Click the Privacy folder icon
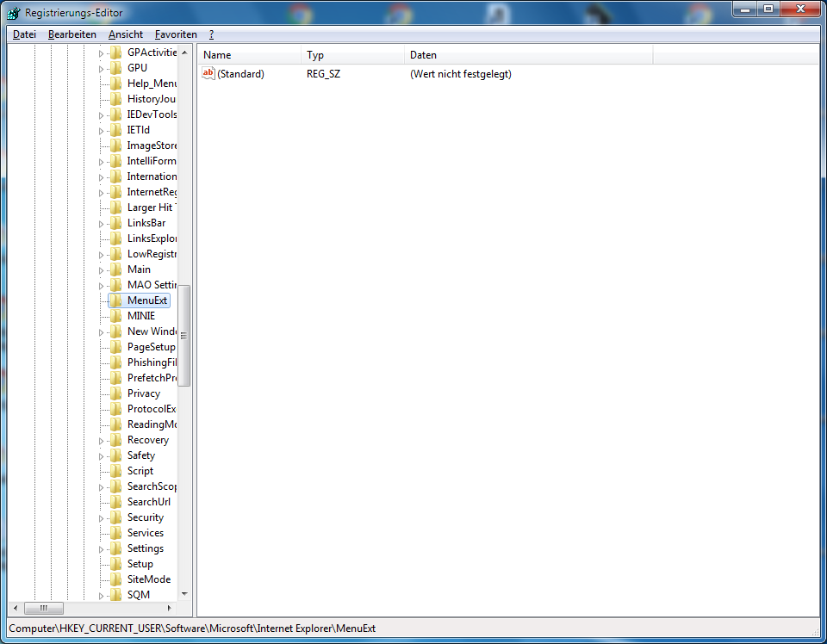827x644 pixels. coord(116,393)
